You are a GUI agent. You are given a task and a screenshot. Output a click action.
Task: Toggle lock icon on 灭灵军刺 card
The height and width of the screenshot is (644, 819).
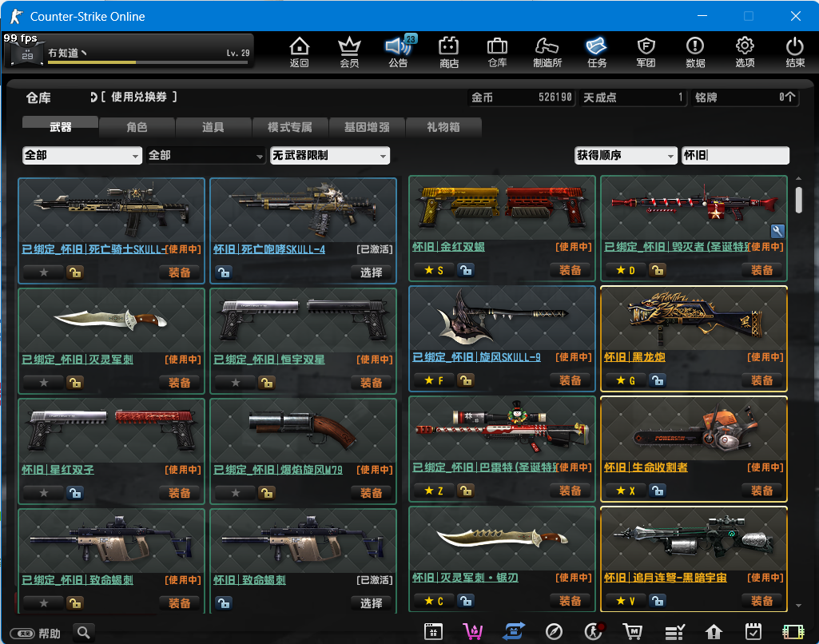(74, 383)
